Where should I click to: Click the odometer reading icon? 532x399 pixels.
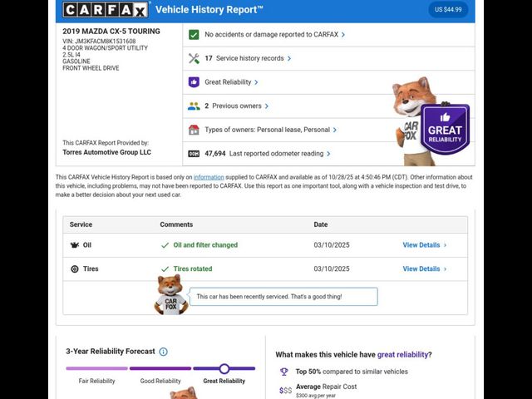tap(194, 154)
